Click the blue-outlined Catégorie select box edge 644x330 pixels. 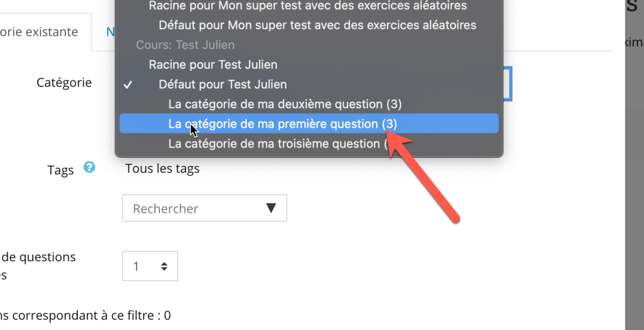pyautogui.click(x=508, y=84)
